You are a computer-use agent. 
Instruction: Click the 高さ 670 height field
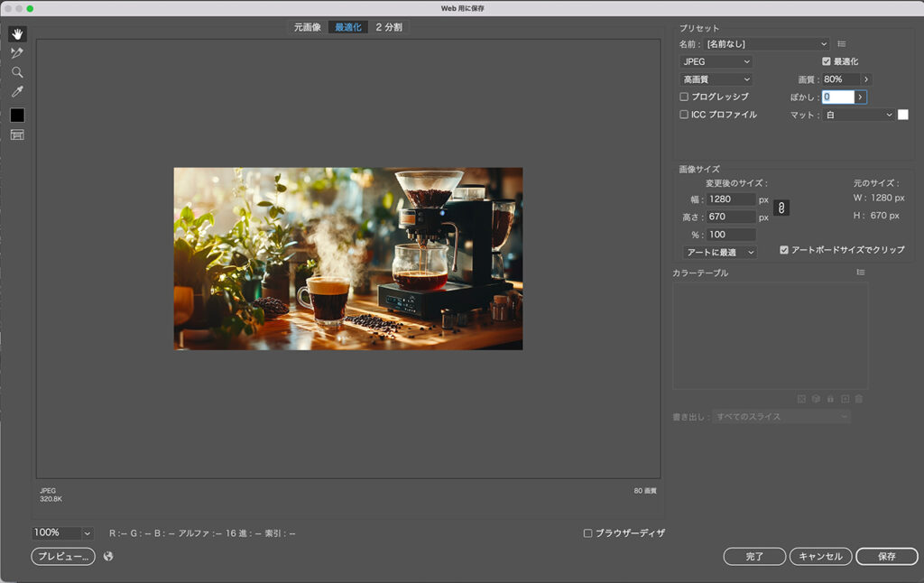pyautogui.click(x=731, y=217)
